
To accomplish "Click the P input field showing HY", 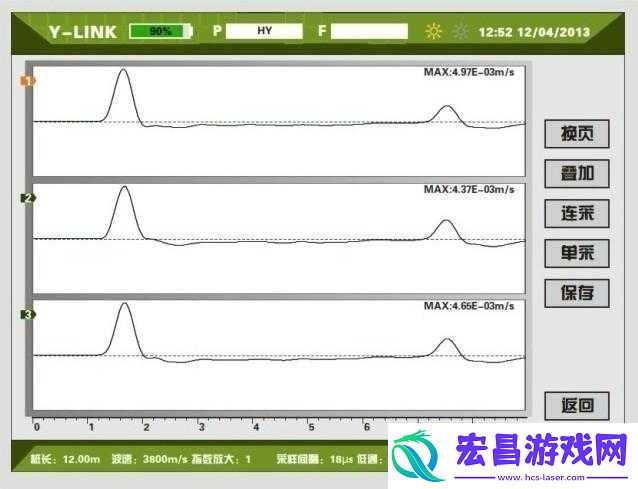I will coord(264,31).
